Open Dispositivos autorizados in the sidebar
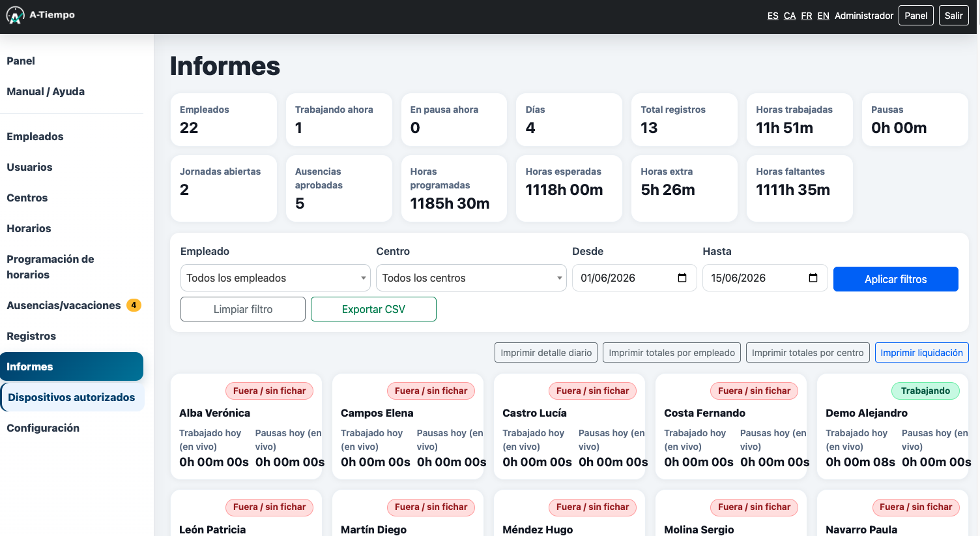This screenshot has height=536, width=980. pos(72,397)
